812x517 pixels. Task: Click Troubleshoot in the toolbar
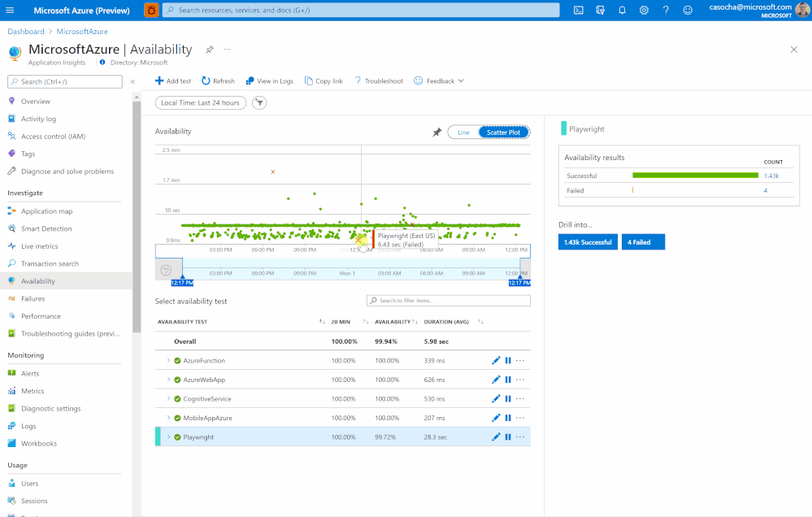pyautogui.click(x=379, y=80)
